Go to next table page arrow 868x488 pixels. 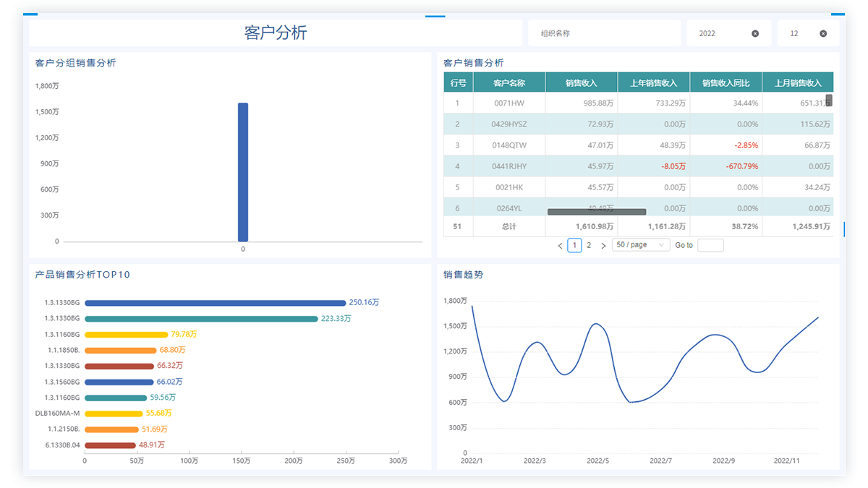[603, 246]
